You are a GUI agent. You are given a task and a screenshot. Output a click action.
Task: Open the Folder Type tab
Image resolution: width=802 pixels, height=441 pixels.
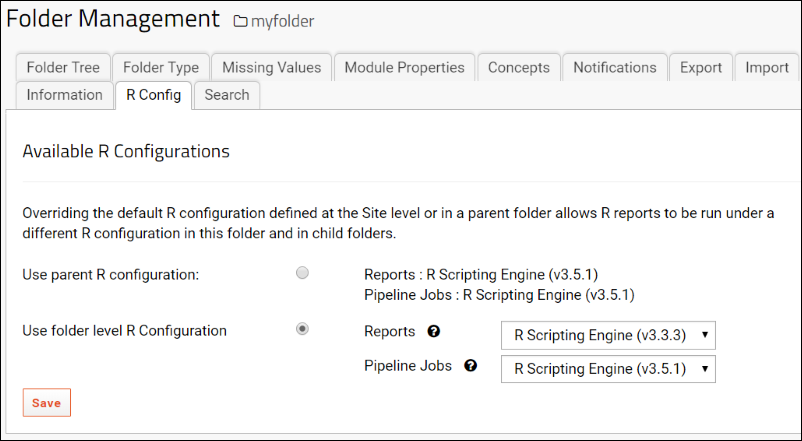pos(161,68)
